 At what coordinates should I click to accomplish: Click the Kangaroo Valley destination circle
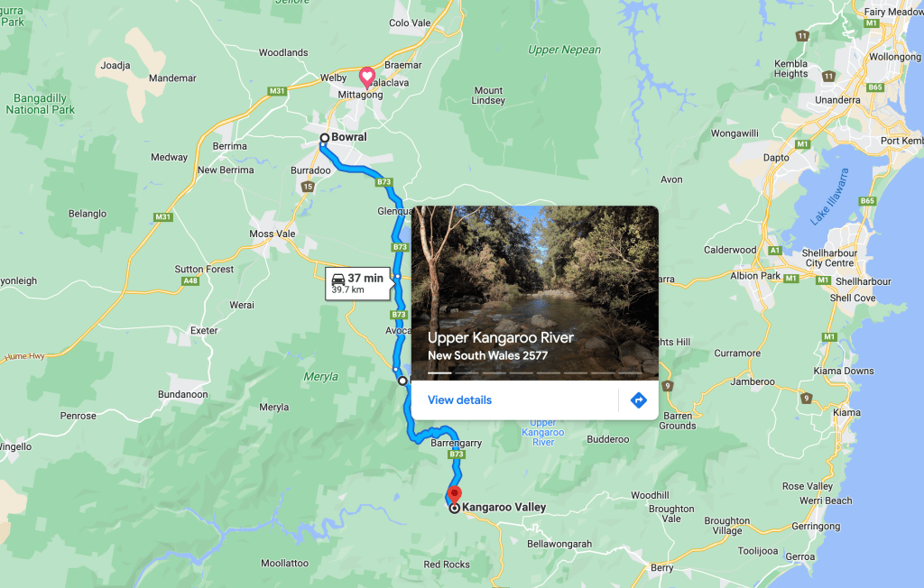(x=455, y=508)
